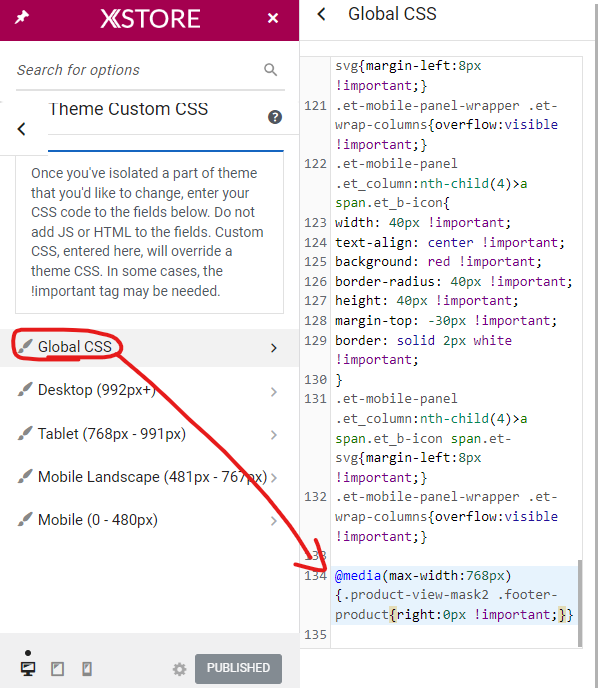Click the pin icon in XSTORE header
The width and height of the screenshot is (598, 688).
tap(21, 18)
